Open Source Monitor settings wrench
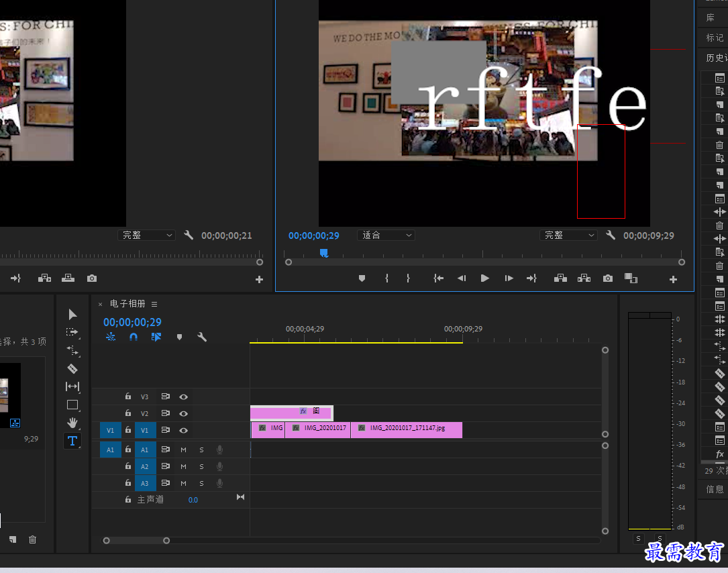The image size is (728, 573). [x=189, y=235]
